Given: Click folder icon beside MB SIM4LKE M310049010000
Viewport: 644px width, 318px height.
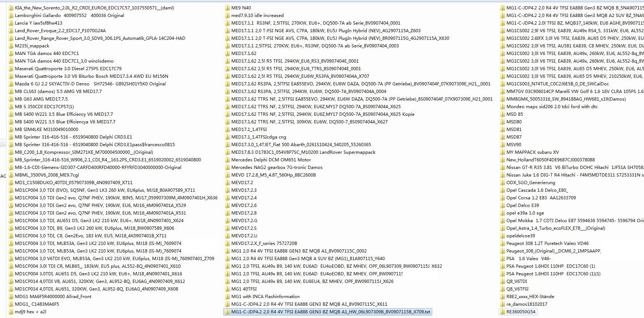Looking at the screenshot, I should pos(11,130).
